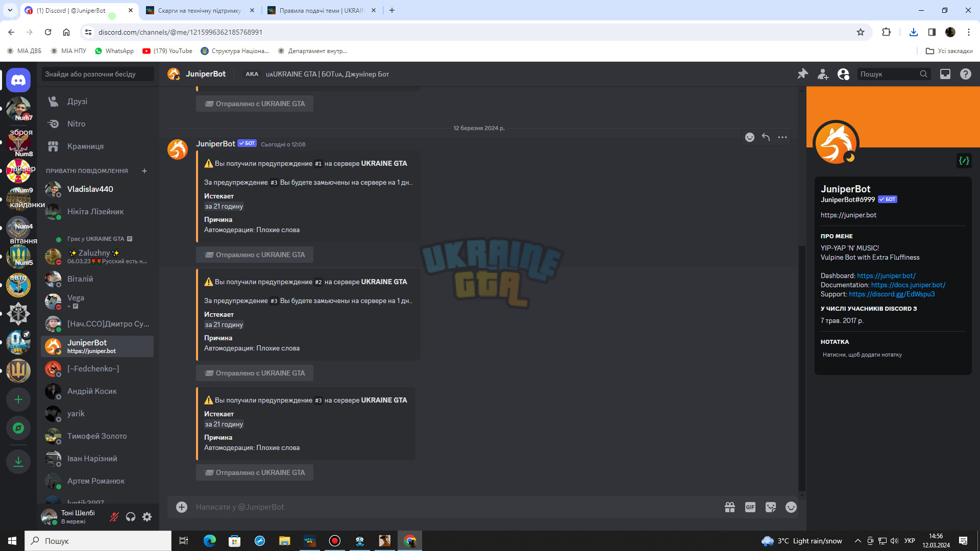Create new private message plus icon
Viewport: 980px width, 551px height.
pos(144,171)
